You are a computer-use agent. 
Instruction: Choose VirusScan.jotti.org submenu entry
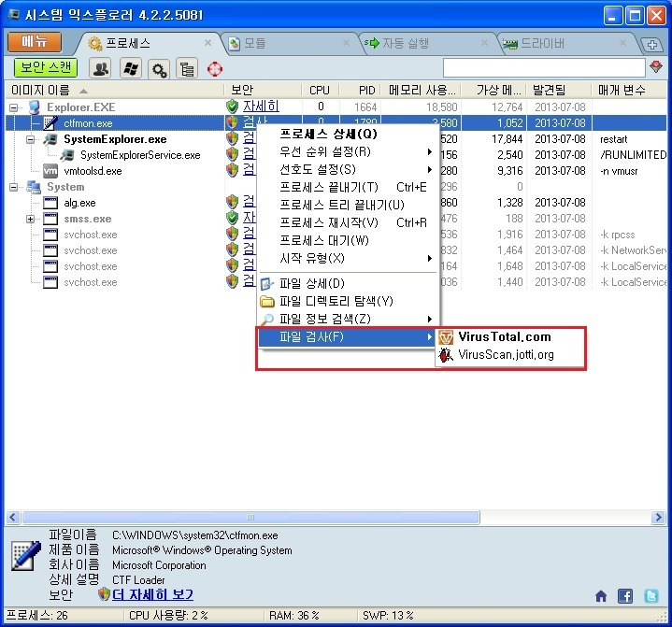point(509,355)
